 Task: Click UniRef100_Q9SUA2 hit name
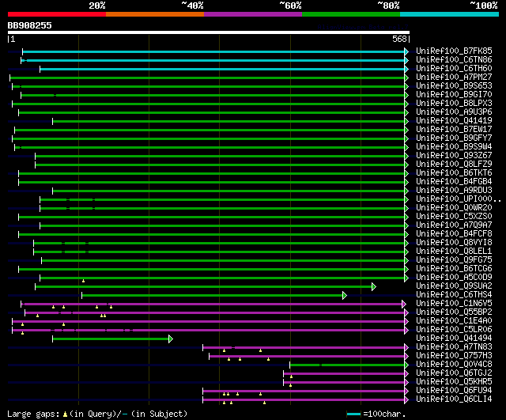(x=454, y=286)
